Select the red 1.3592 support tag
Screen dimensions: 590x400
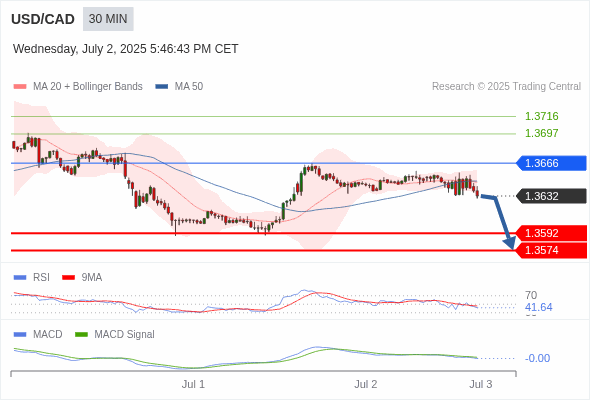click(551, 233)
